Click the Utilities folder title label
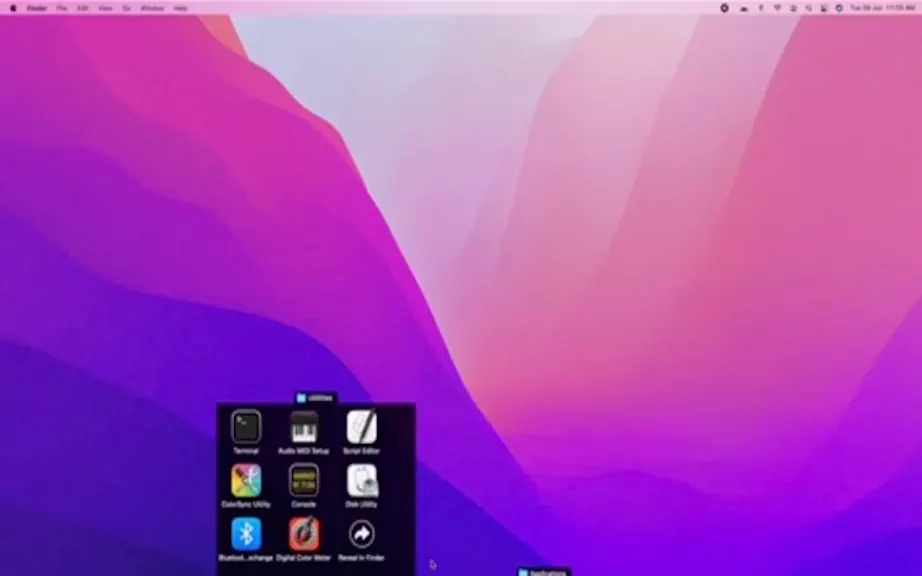Screen dimensions: 922x576 [316, 398]
